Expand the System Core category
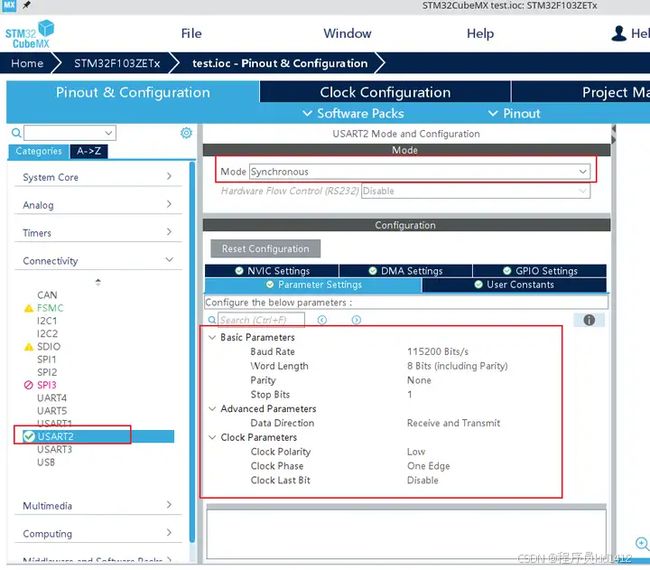Screen dimensions: 650x570 pos(98,177)
